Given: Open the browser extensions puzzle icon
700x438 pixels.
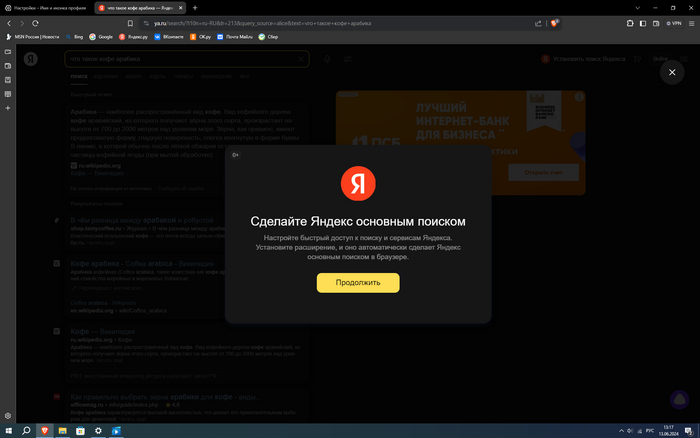Looking at the screenshot, I should point(630,23).
